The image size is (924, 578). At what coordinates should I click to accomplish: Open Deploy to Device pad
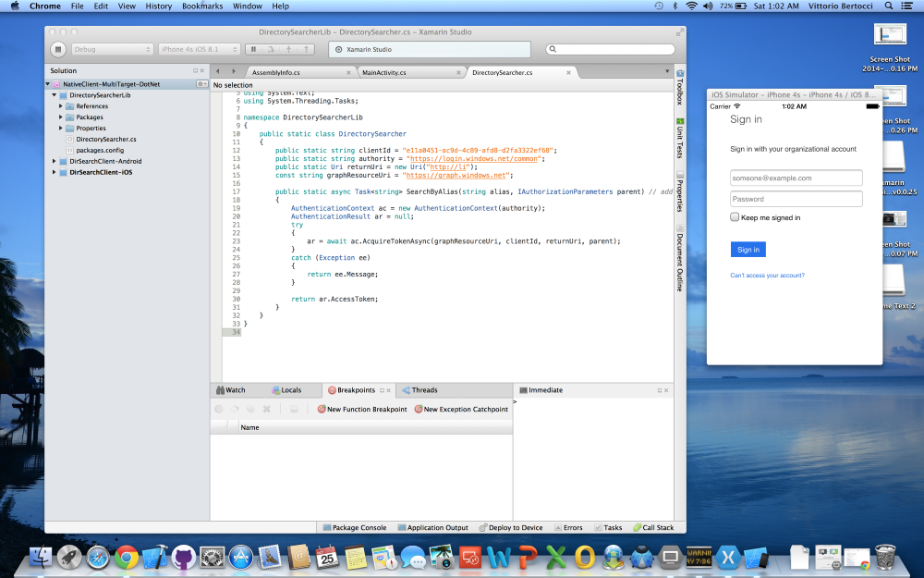[x=510, y=527]
